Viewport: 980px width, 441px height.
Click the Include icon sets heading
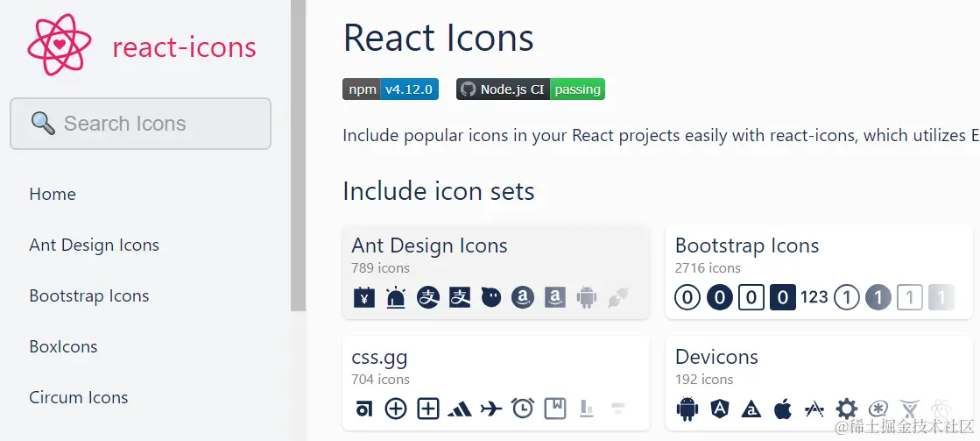coord(439,191)
